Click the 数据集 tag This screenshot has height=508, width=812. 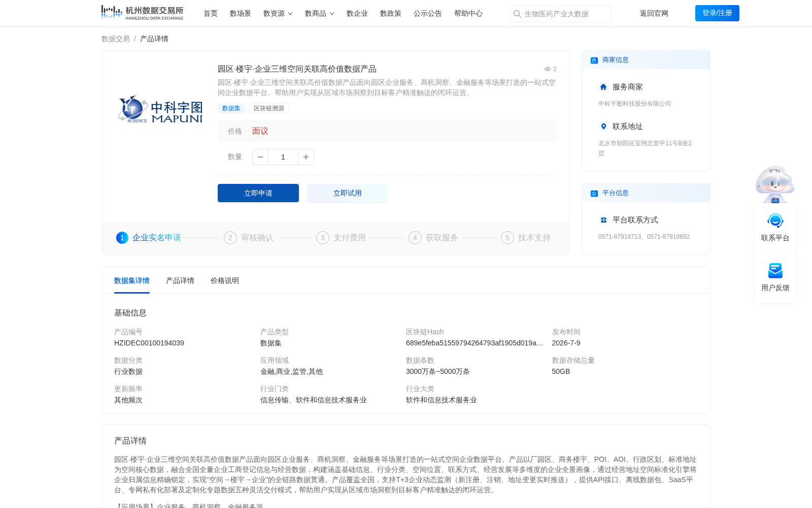tap(231, 108)
